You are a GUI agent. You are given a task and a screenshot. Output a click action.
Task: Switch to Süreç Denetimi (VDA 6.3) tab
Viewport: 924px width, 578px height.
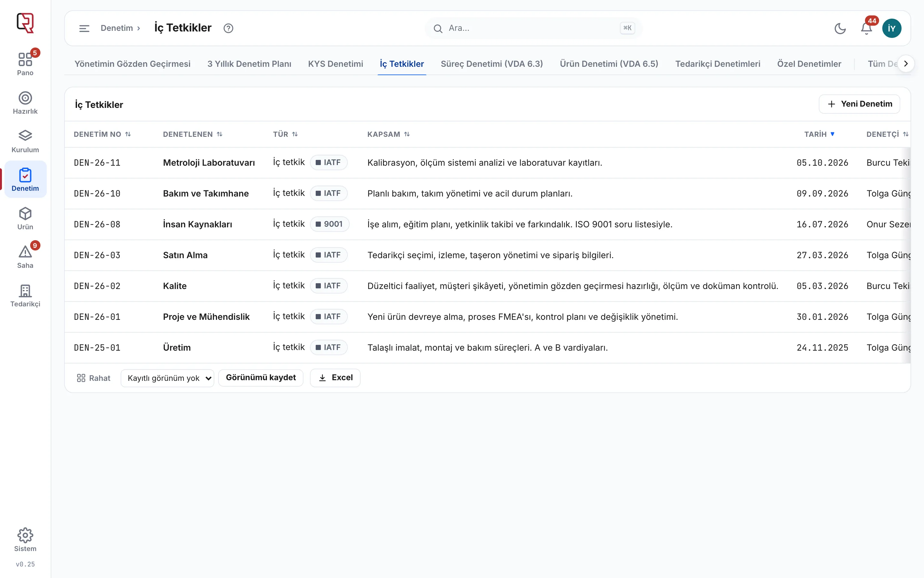[492, 64]
